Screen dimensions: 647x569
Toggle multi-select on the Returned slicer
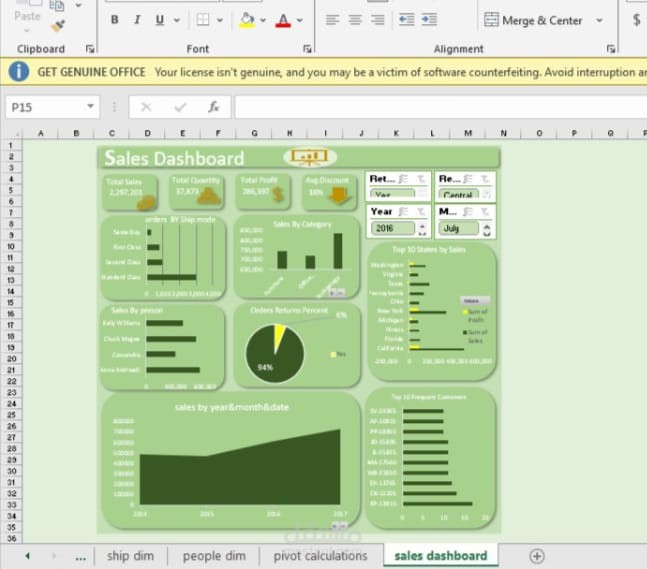click(x=403, y=179)
